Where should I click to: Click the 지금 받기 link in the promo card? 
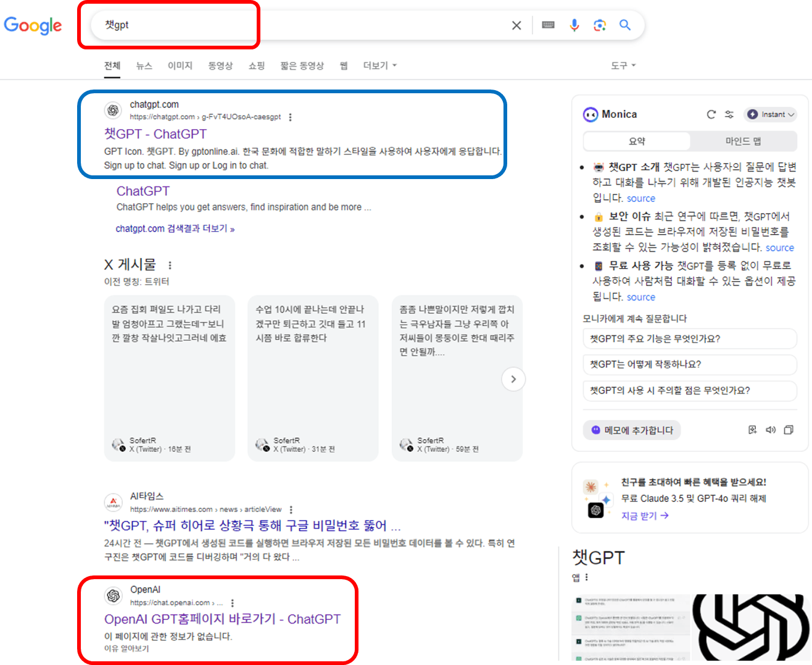pos(645,516)
